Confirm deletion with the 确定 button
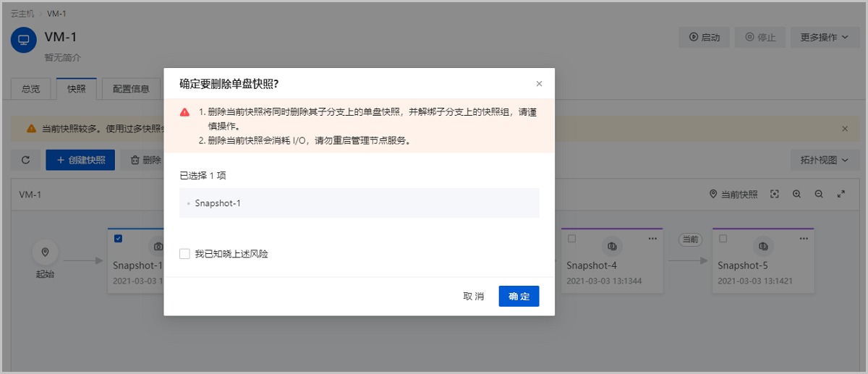The width and height of the screenshot is (868, 374). 519,297
